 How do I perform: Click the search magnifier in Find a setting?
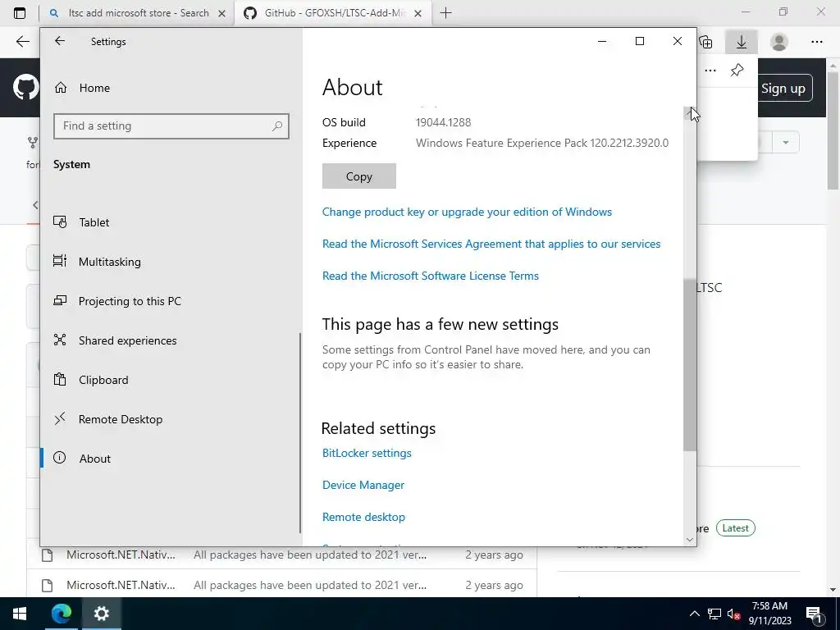pyautogui.click(x=277, y=126)
